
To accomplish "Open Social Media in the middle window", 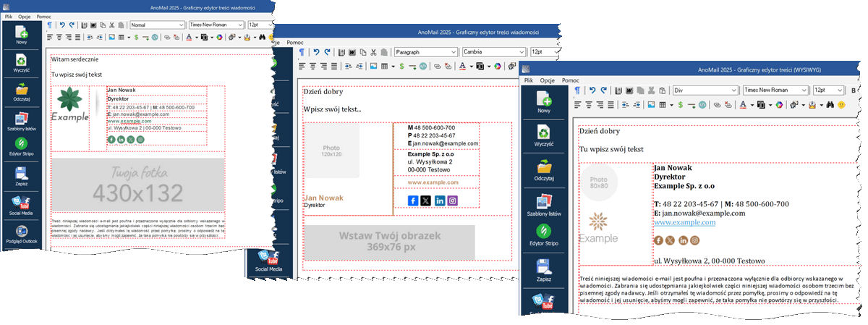I will [268, 259].
